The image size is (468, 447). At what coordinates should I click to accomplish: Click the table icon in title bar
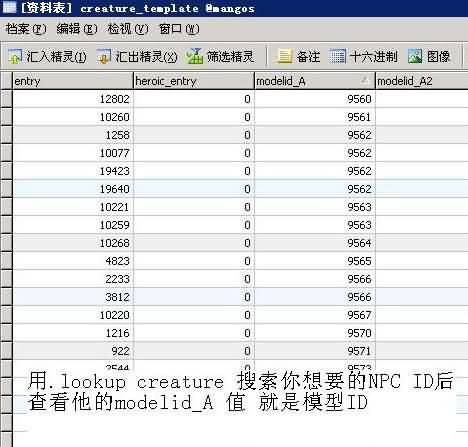click(x=9, y=7)
